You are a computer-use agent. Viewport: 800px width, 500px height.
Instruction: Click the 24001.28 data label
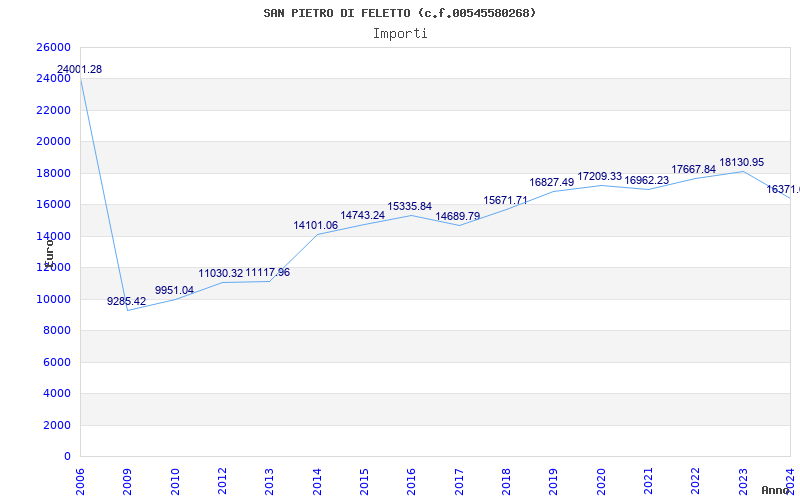pyautogui.click(x=79, y=69)
